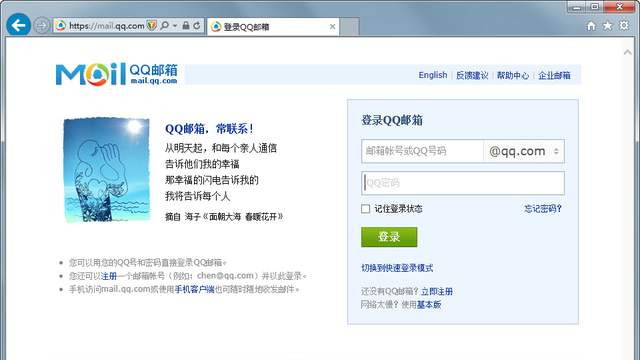This screenshot has height=360, width=640.
Task: Close the 登录QQ邮箱 tab
Action: click(332, 27)
